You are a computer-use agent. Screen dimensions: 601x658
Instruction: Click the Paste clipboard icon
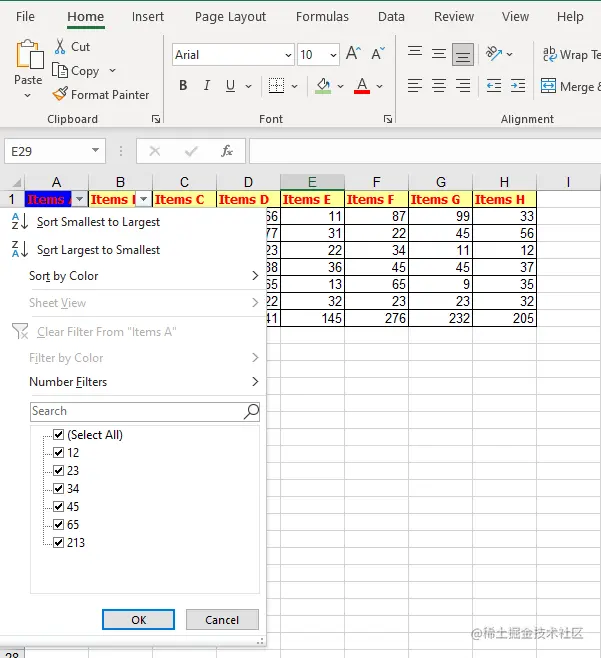point(29,54)
